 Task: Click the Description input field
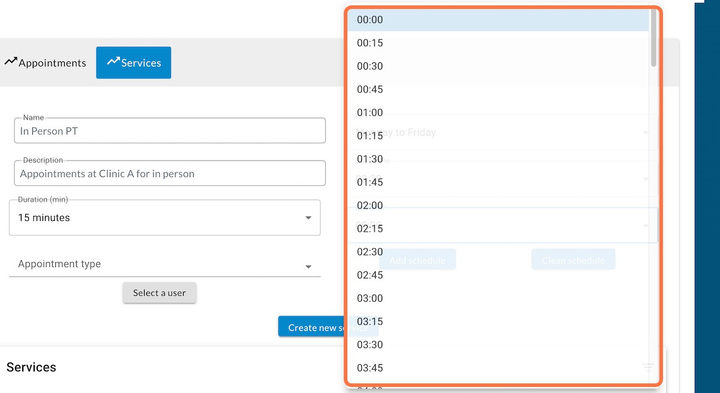point(170,174)
